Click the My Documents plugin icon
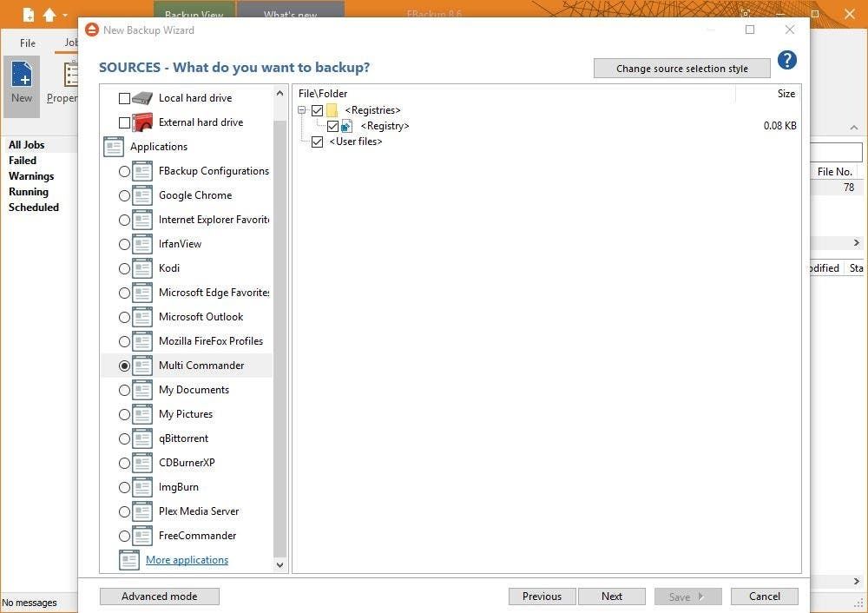 pyautogui.click(x=142, y=391)
